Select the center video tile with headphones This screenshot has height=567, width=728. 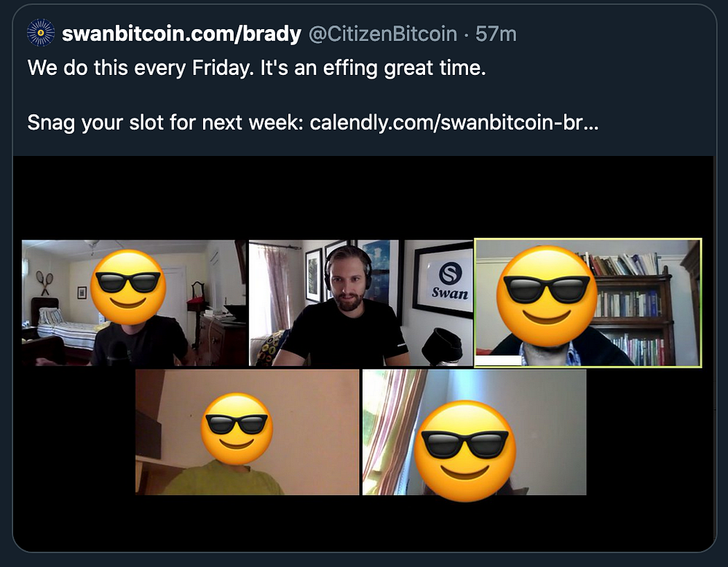coord(361,303)
